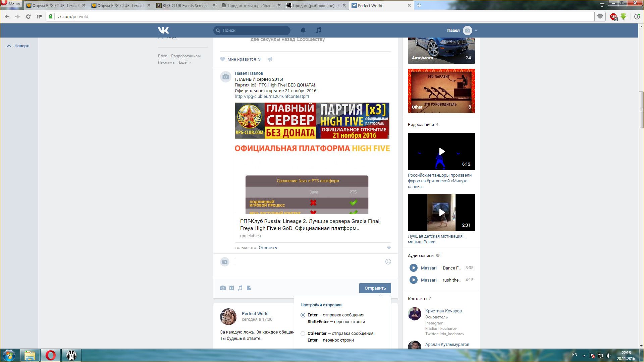This screenshot has height=362, width=644.
Task: Expand the Павел account dropdown arrow
Action: [476, 31]
